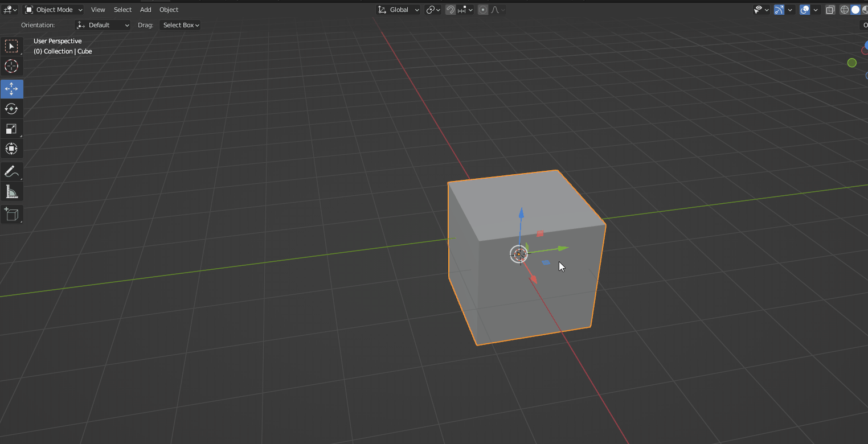Open the Add menu

tap(145, 9)
